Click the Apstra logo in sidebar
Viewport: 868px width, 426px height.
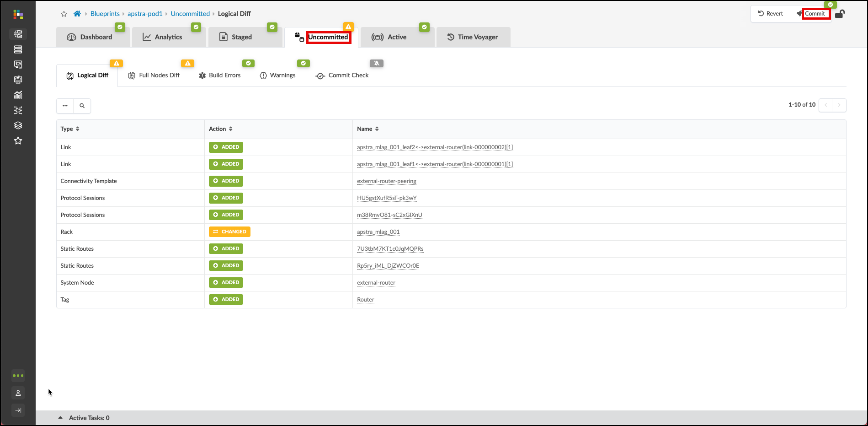pos(18,15)
